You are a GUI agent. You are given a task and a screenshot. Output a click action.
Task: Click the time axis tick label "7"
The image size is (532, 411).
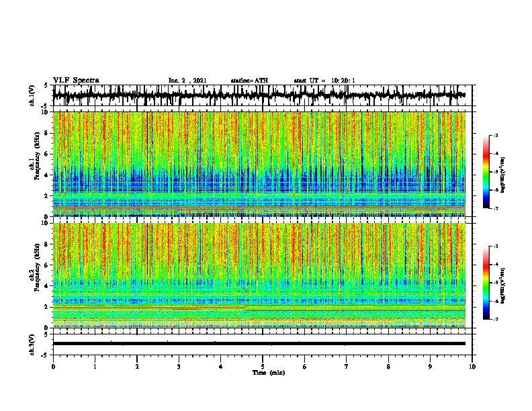point(347,367)
